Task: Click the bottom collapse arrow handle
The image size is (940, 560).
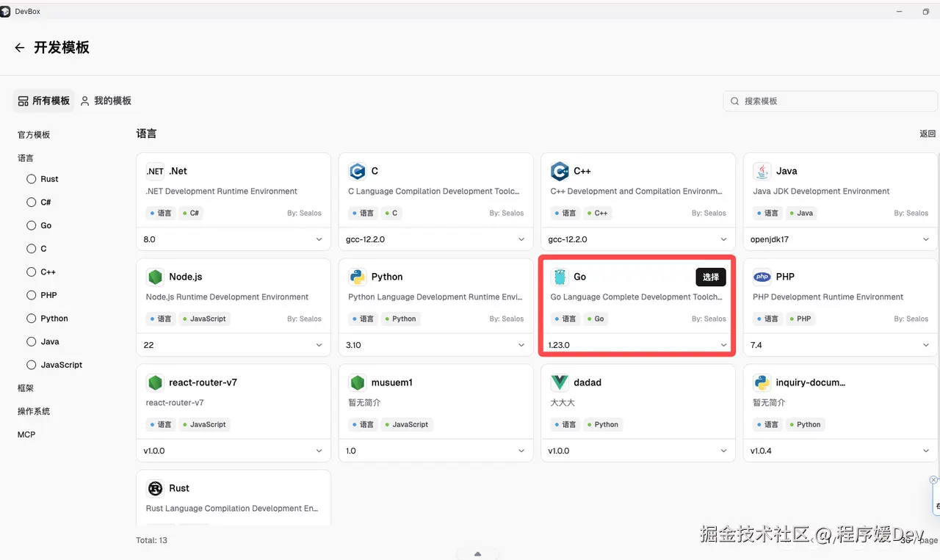Action: click(477, 553)
